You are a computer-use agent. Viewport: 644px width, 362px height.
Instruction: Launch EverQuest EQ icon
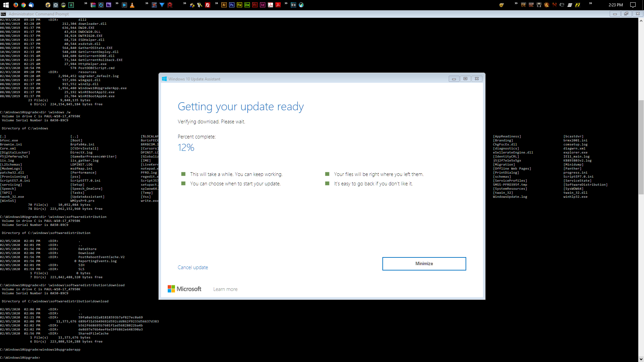pos(524,5)
